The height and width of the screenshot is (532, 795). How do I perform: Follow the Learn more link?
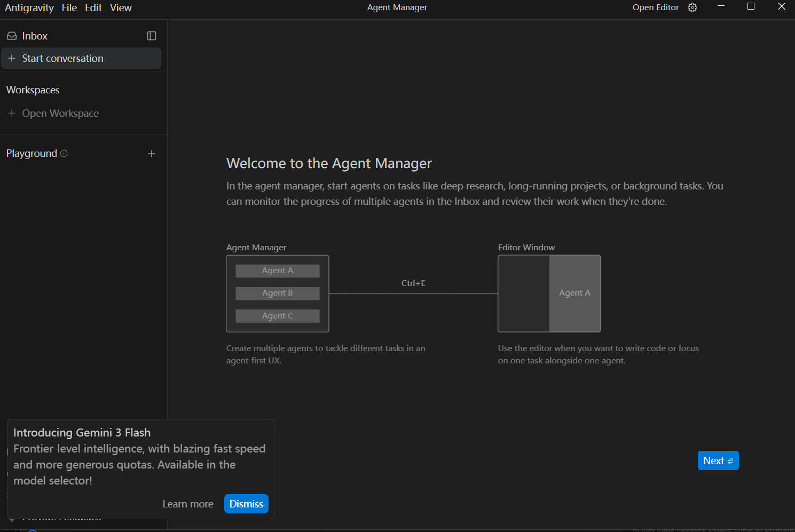pos(188,504)
